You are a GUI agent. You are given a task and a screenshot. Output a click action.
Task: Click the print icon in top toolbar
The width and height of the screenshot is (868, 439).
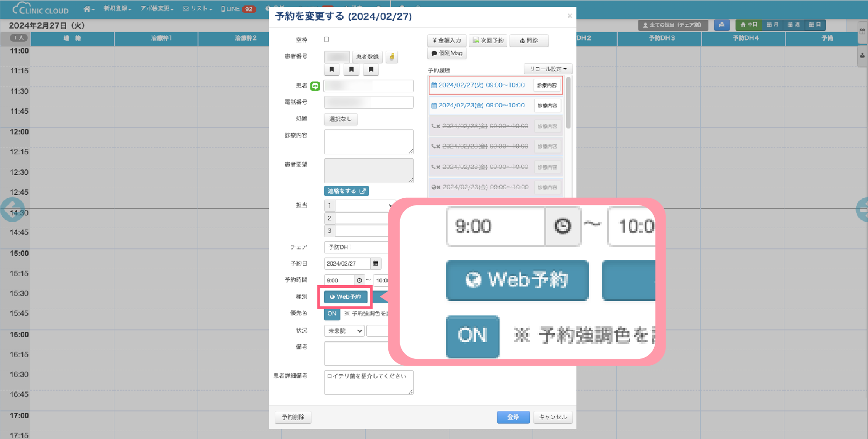(x=722, y=25)
